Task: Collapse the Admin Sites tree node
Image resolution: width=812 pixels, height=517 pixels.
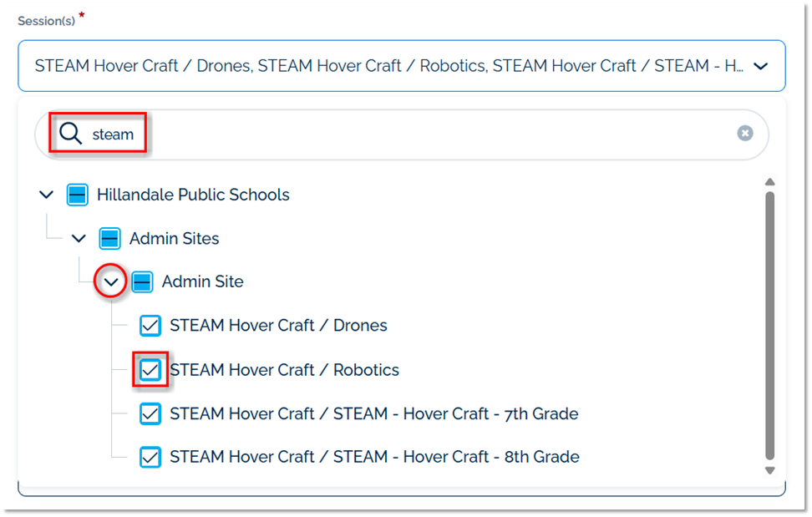Action: (x=79, y=239)
